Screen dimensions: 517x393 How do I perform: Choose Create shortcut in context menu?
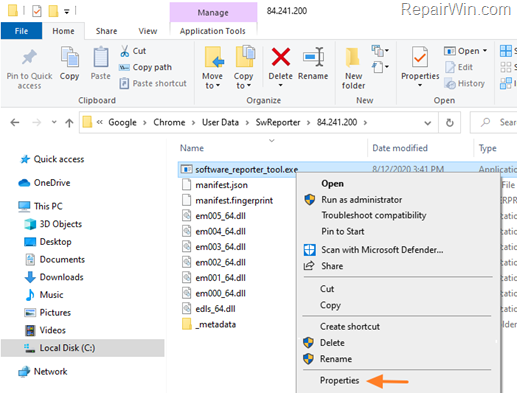click(350, 327)
